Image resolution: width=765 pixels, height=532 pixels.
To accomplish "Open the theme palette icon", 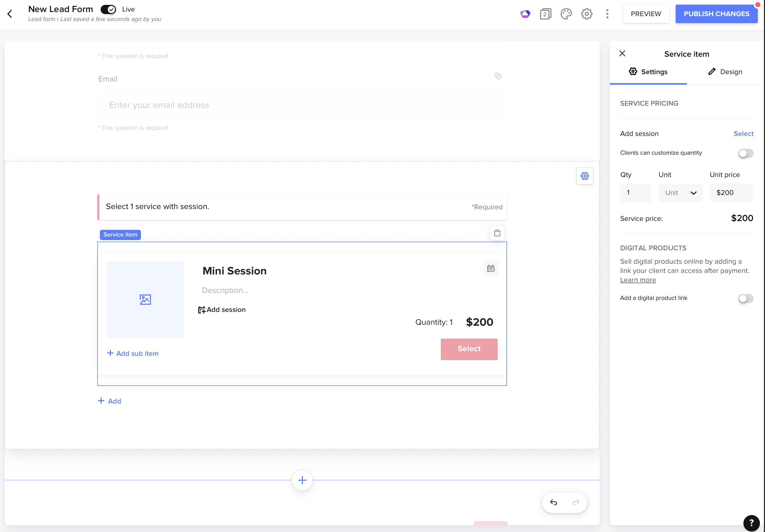I will (x=566, y=14).
